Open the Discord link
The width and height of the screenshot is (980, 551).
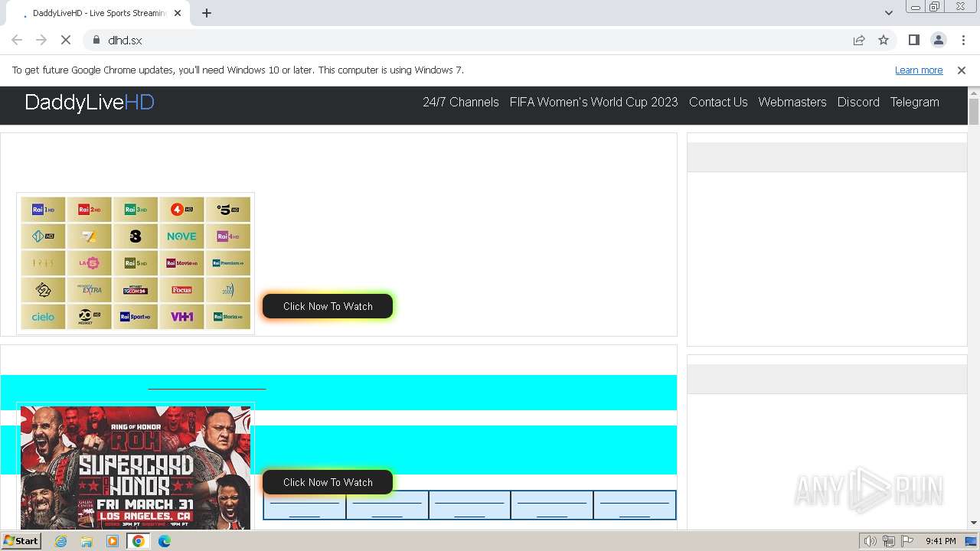pyautogui.click(x=858, y=102)
